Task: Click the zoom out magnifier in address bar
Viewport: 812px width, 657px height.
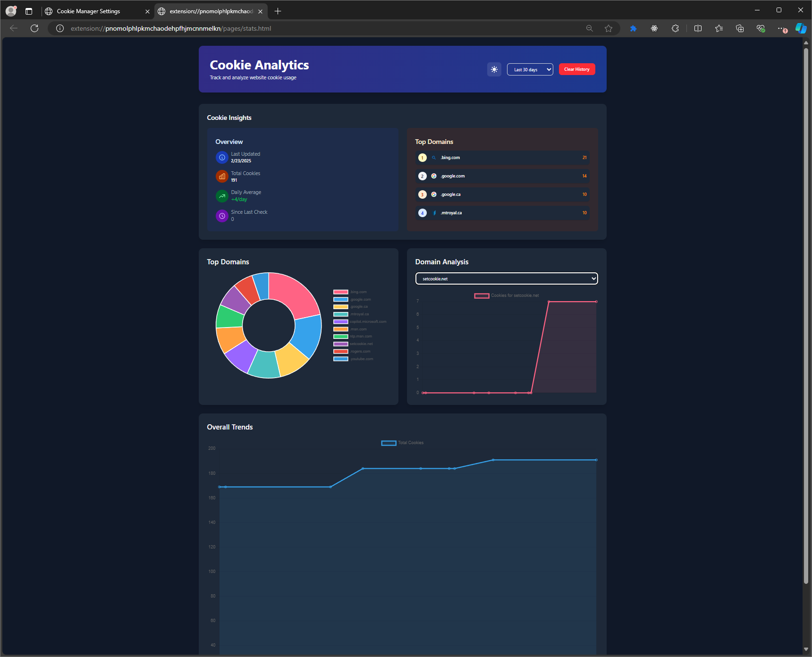Action: click(x=589, y=28)
